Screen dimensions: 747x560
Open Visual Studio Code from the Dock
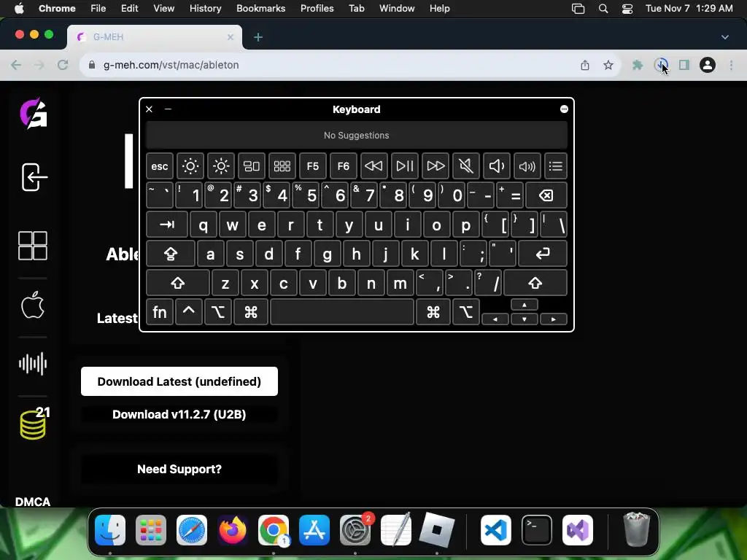[x=496, y=529]
